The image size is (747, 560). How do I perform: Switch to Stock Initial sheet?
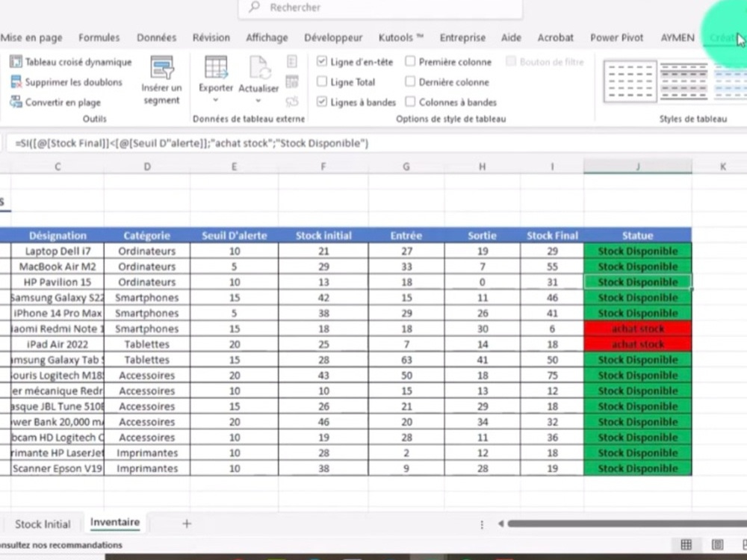[x=43, y=524]
